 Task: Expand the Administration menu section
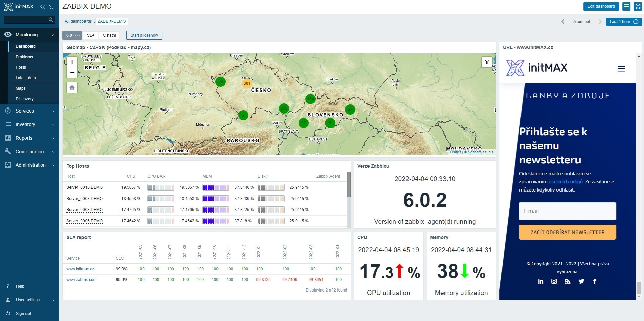tap(30, 165)
